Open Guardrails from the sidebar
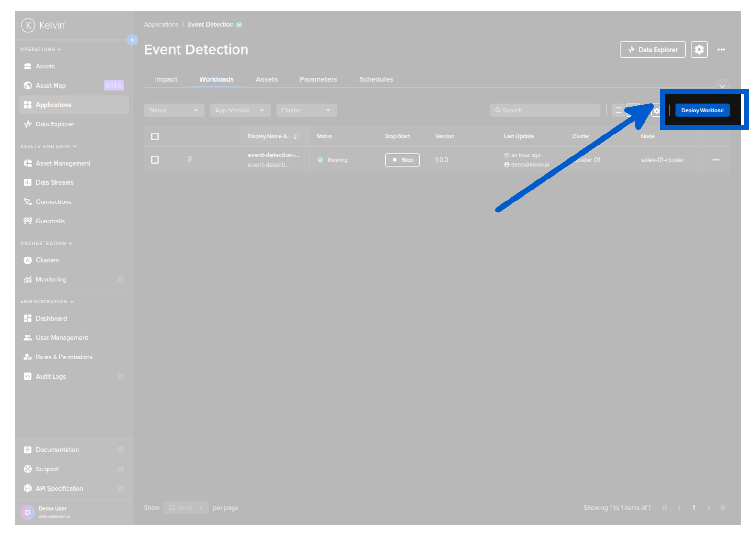The height and width of the screenshot is (536, 756). tap(50, 221)
